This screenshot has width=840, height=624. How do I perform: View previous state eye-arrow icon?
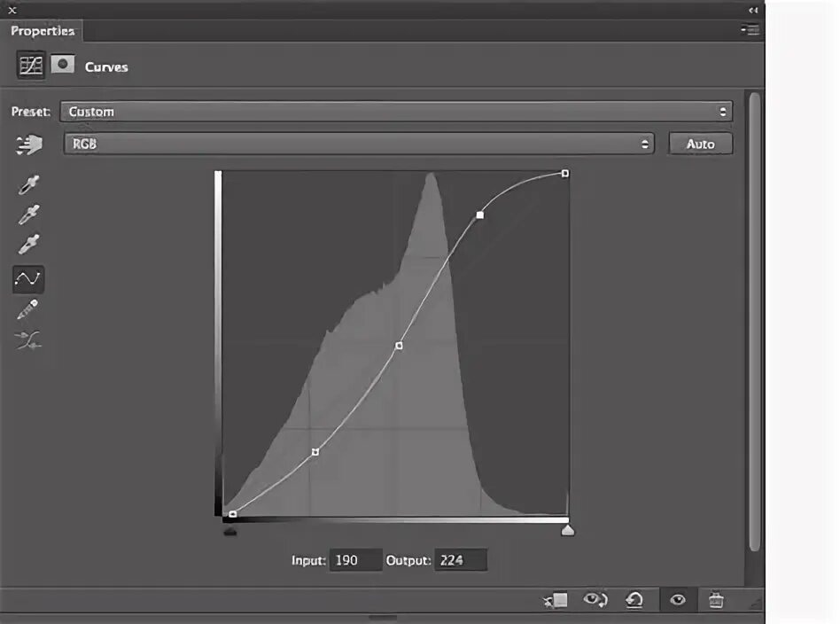click(595, 599)
